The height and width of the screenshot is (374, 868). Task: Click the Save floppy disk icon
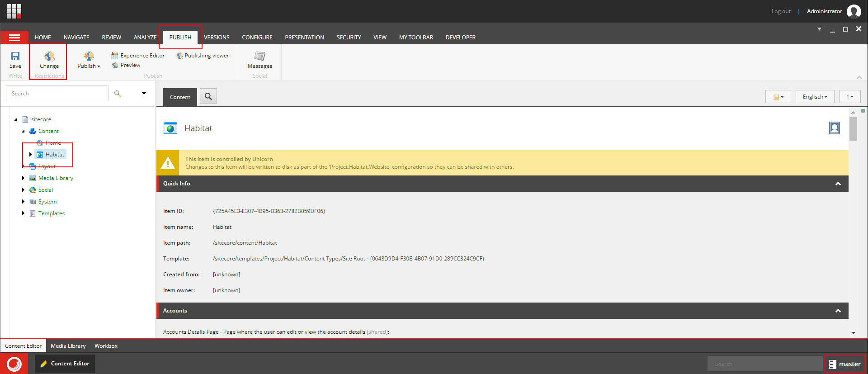[15, 56]
